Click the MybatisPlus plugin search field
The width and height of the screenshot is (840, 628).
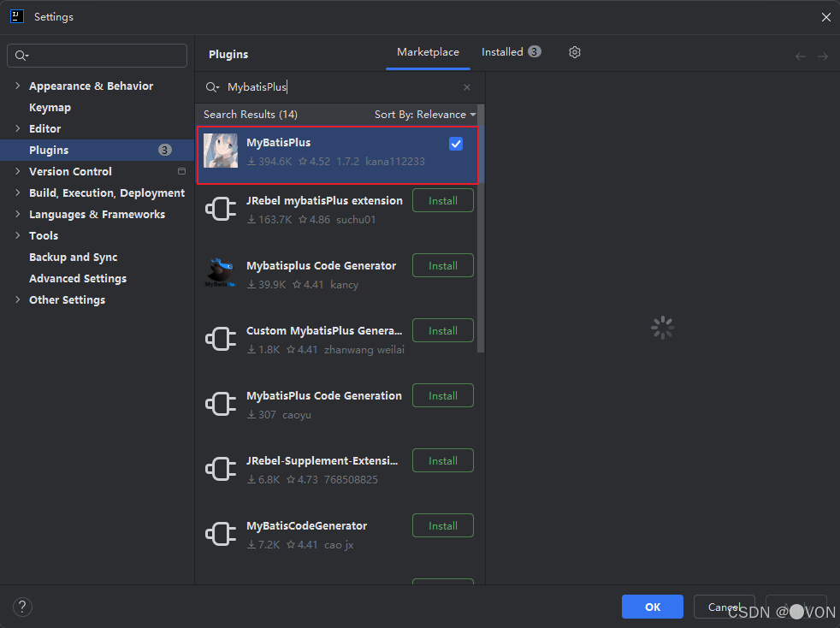click(339, 87)
